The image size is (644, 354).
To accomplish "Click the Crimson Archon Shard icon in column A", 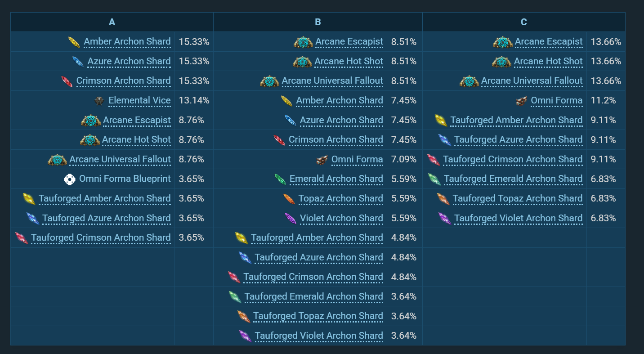I will pos(67,81).
